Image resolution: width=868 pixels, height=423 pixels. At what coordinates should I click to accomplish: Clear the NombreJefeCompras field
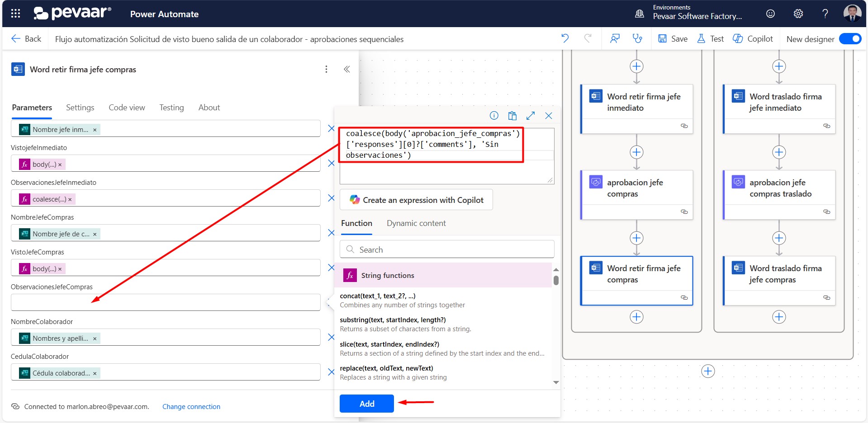[331, 233]
